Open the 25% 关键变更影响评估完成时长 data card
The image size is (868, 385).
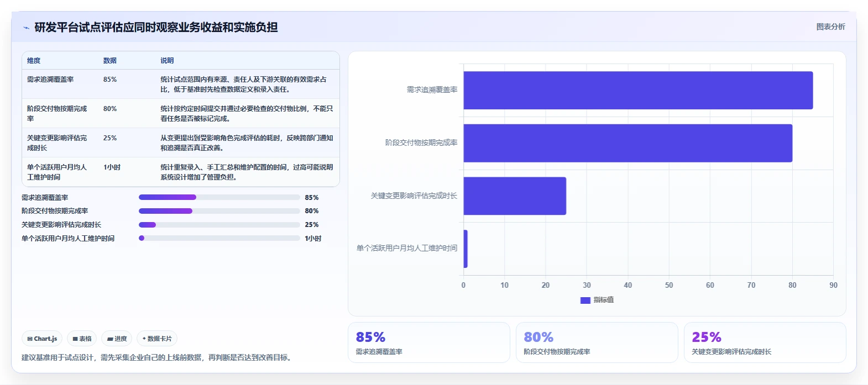765,342
